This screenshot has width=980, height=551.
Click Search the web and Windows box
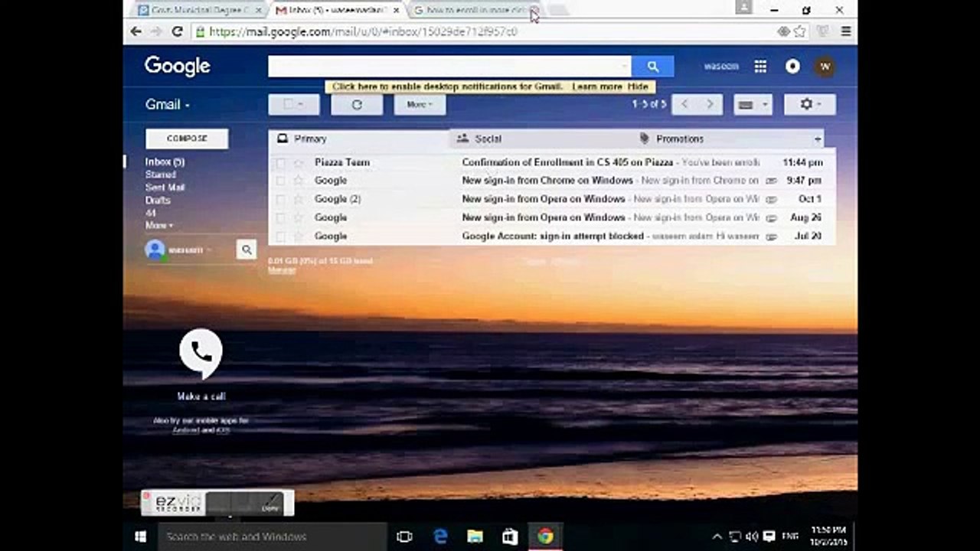272,536
